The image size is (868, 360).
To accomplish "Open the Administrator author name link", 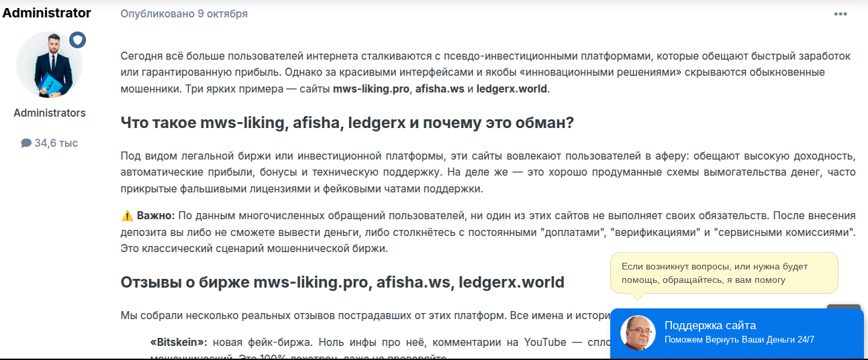I will click(x=47, y=13).
